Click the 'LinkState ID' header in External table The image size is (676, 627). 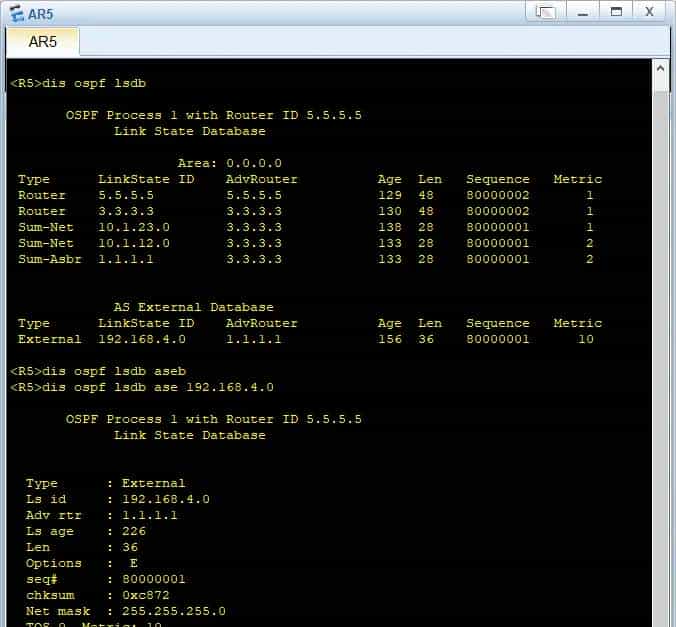pos(146,323)
